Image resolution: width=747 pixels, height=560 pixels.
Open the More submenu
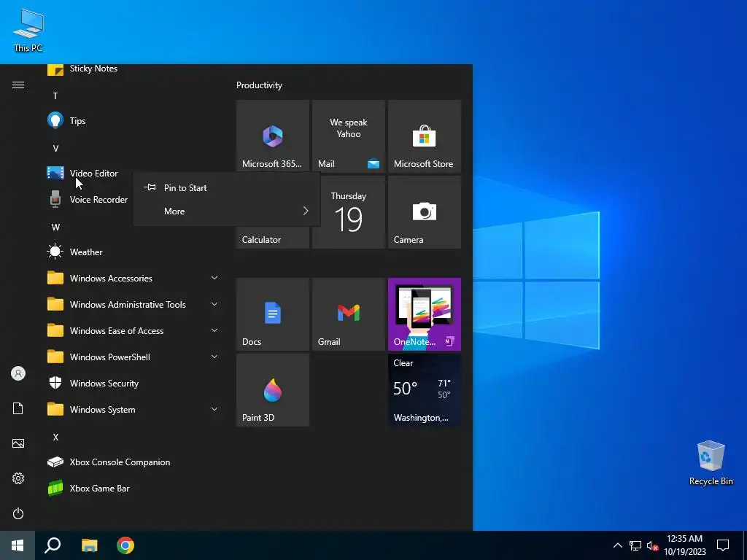227,211
